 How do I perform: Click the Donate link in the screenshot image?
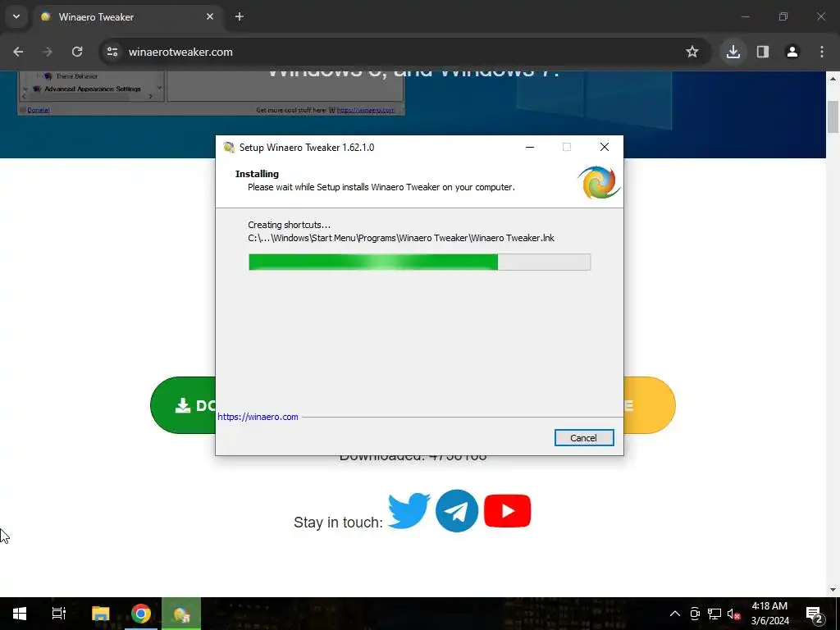38,110
